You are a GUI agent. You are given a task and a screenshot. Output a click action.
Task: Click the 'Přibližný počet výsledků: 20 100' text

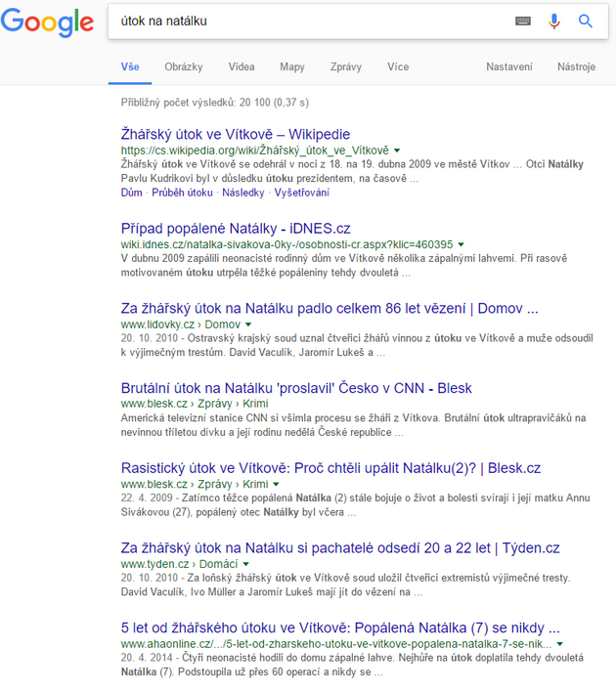click(214, 103)
